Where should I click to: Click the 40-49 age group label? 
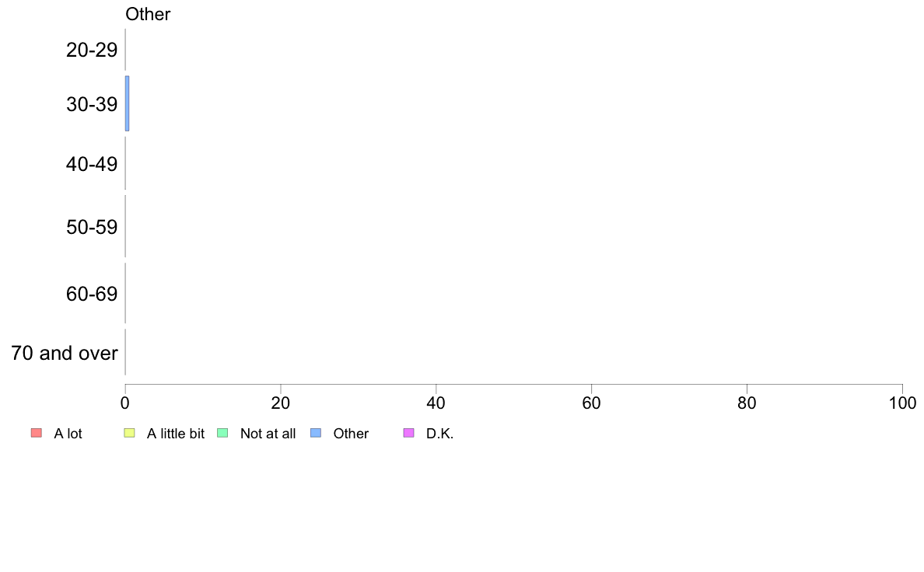(92, 164)
